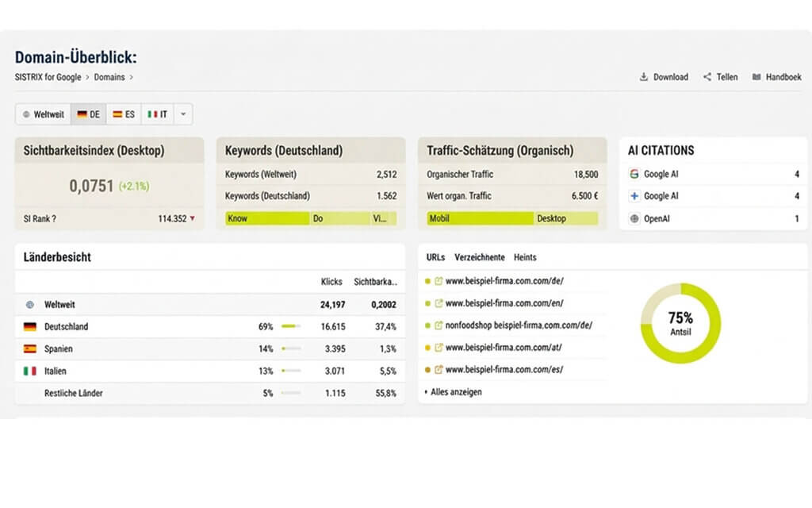Click the Deutschland 69% progress bar
Viewport: 812px width, 508px height.
(x=291, y=326)
